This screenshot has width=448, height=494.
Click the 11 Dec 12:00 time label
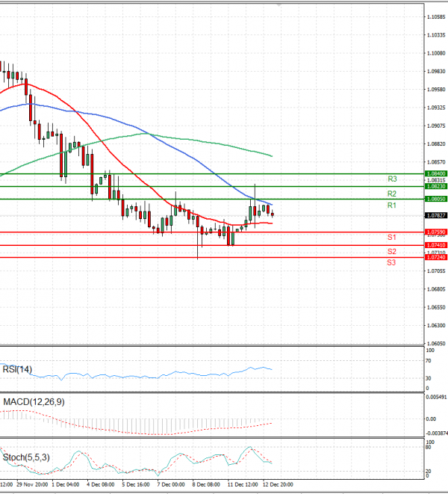pyautogui.click(x=243, y=484)
